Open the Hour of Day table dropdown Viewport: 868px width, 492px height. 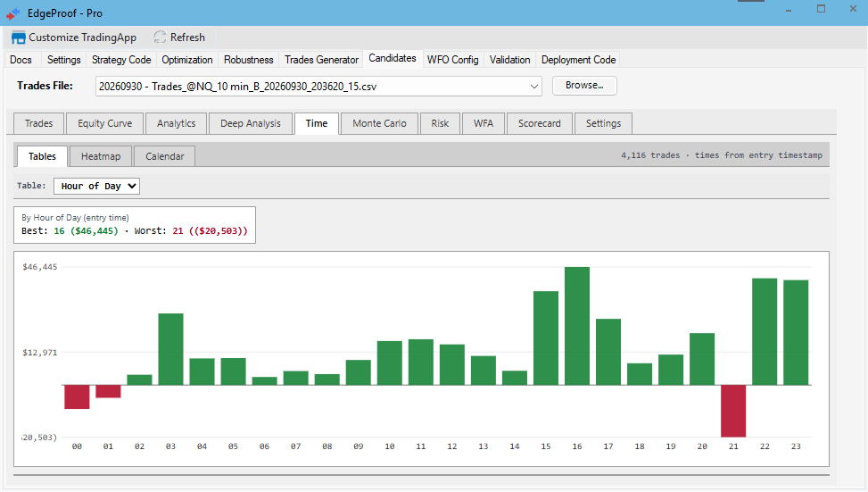coord(97,186)
